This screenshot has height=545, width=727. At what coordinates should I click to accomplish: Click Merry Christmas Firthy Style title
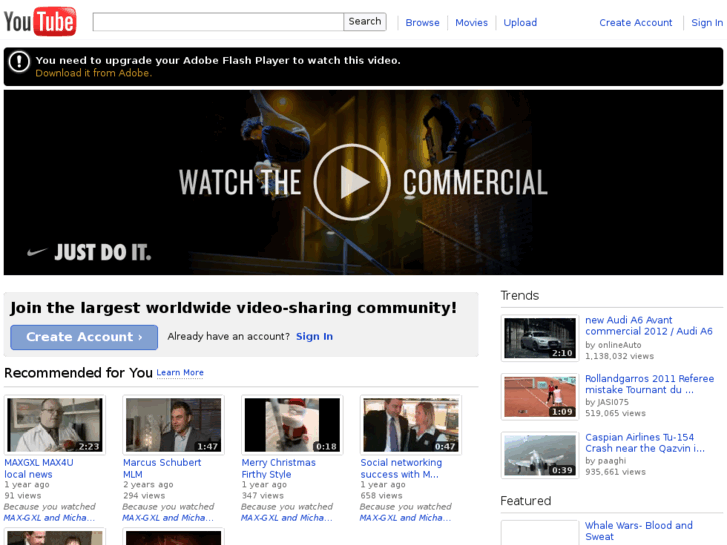tap(278, 468)
